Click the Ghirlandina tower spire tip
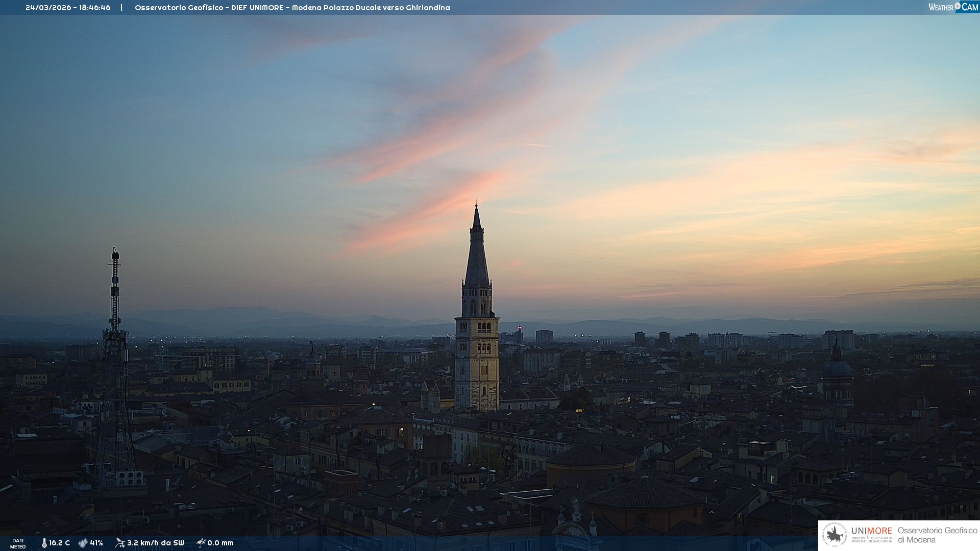980x551 pixels. 477,205
